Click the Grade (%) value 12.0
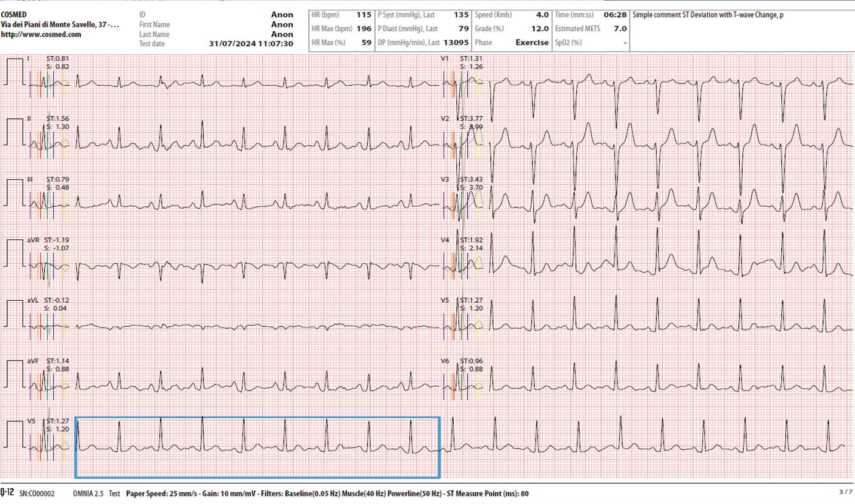 point(540,29)
